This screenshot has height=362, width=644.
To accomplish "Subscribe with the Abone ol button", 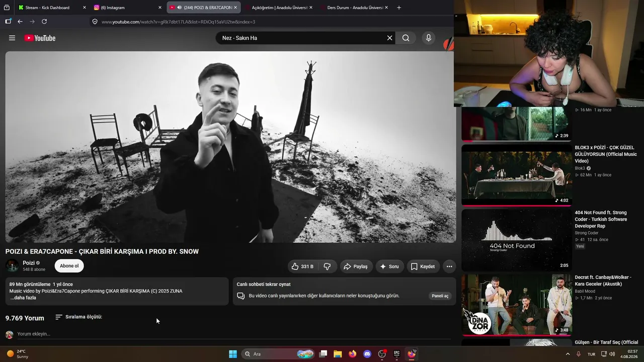I will (x=69, y=266).
